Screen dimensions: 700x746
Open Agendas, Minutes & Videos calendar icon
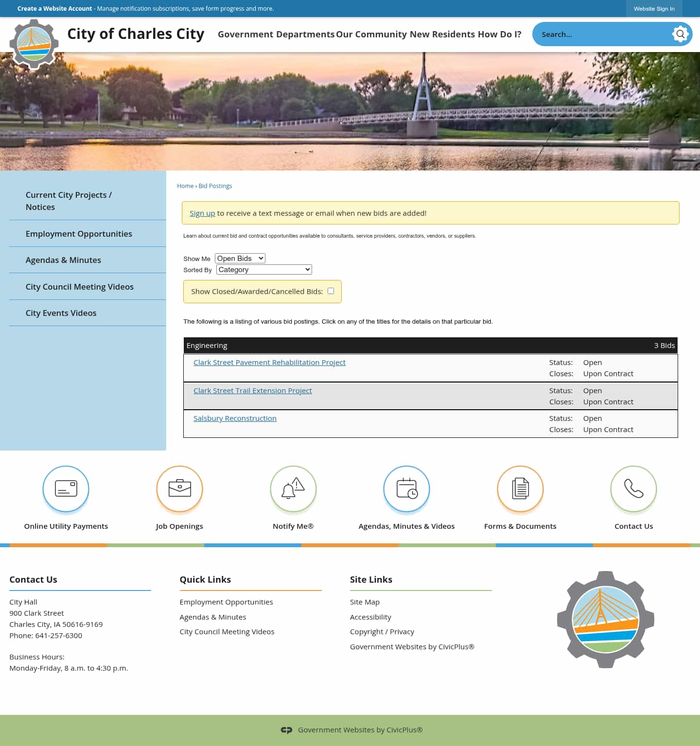pyautogui.click(x=407, y=489)
